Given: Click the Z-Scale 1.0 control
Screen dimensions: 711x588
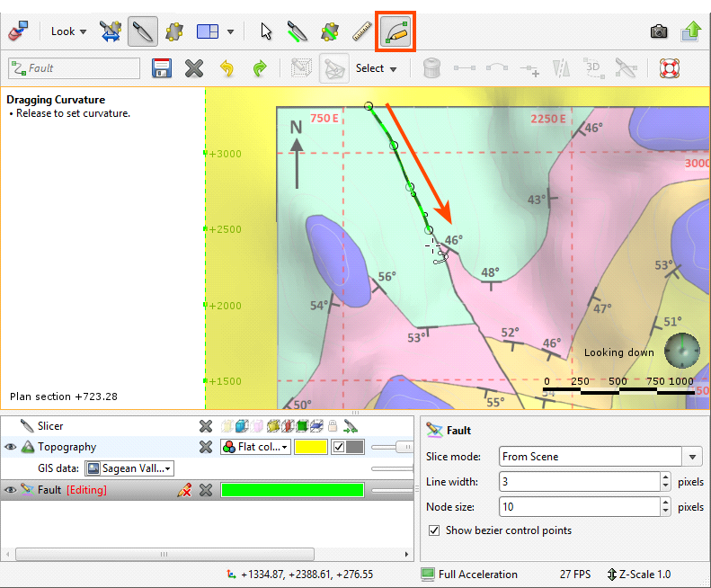Looking at the screenshot, I should pos(639,575).
